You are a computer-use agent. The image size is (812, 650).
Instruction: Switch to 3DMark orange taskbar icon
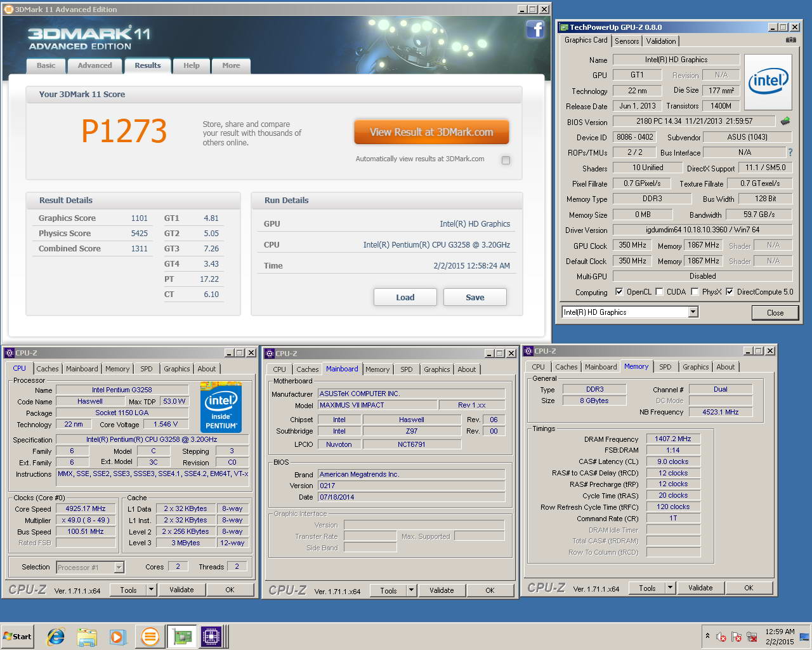pos(150,637)
